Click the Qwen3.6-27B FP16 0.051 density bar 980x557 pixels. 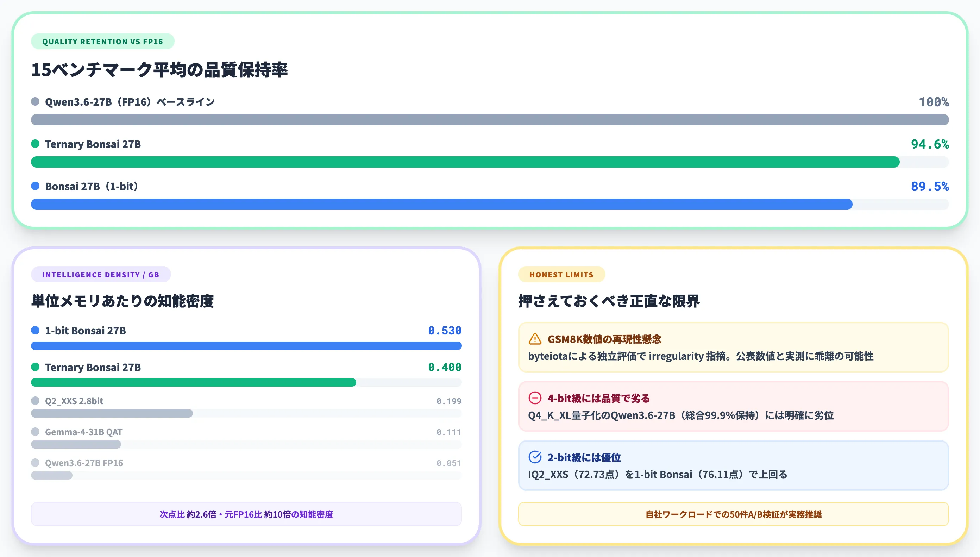[x=52, y=476]
